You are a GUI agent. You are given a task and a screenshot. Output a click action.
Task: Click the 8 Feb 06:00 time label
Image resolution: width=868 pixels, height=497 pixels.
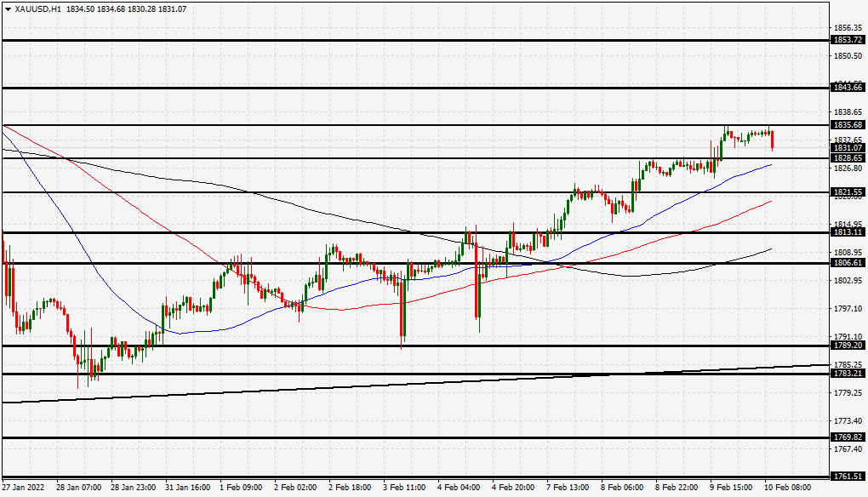(622, 488)
